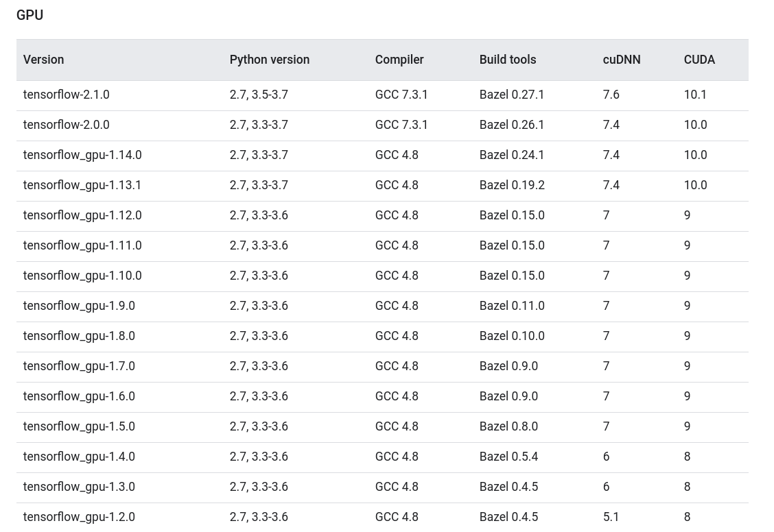Click the Bazel 0.10.0 cell
Screen dimensions: 774x532
[x=512, y=336]
